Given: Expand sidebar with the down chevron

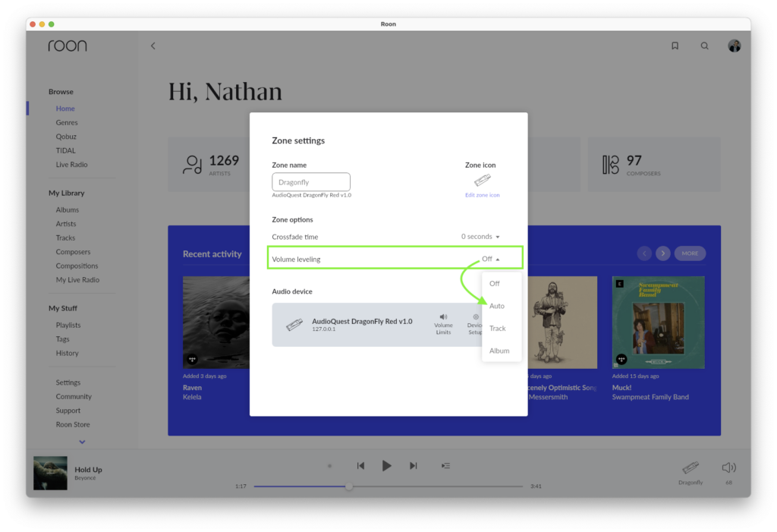Looking at the screenshot, I should click(82, 442).
